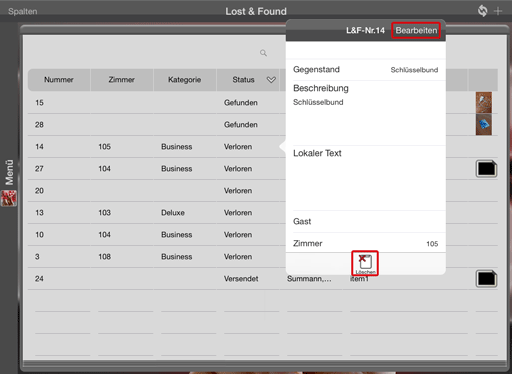The image size is (512, 374).
Task: Click the Gast field in details
Action: 366,221
